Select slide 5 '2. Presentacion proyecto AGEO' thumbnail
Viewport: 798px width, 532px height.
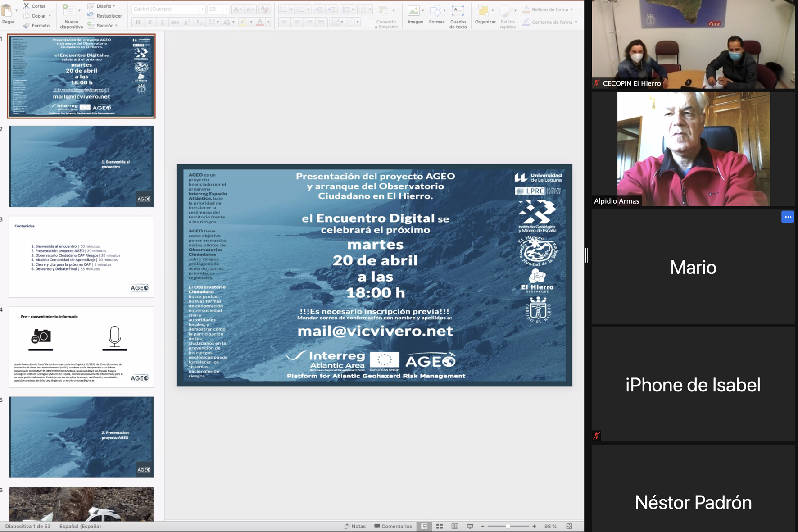(x=81, y=437)
